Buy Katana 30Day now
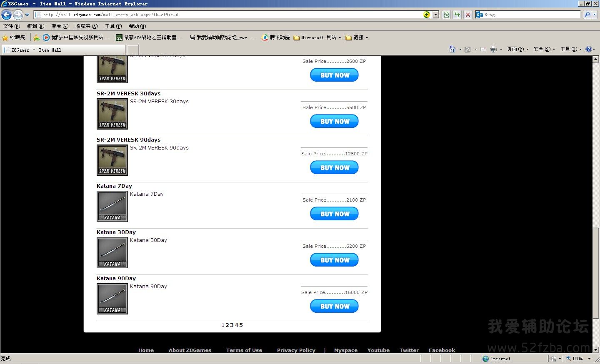600x364 pixels. coord(335,260)
